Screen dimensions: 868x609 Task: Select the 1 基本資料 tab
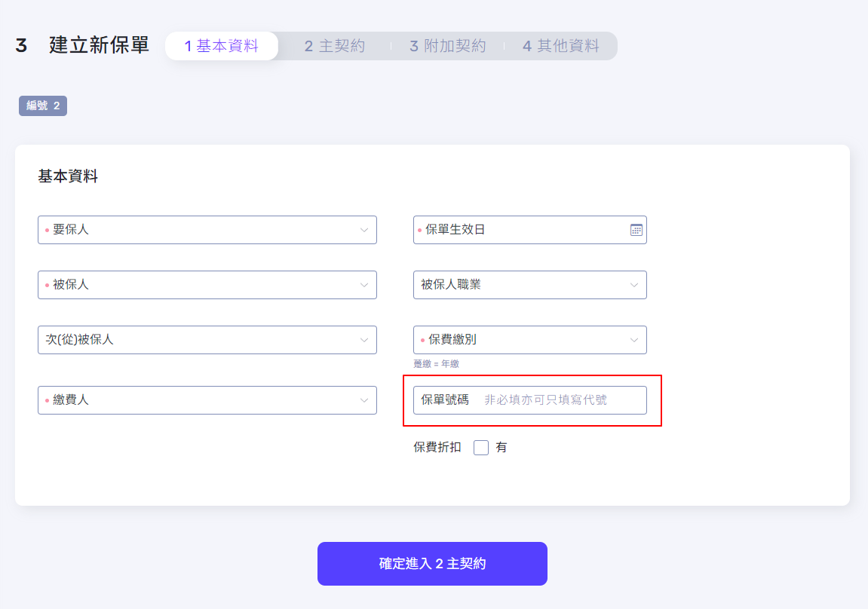221,46
